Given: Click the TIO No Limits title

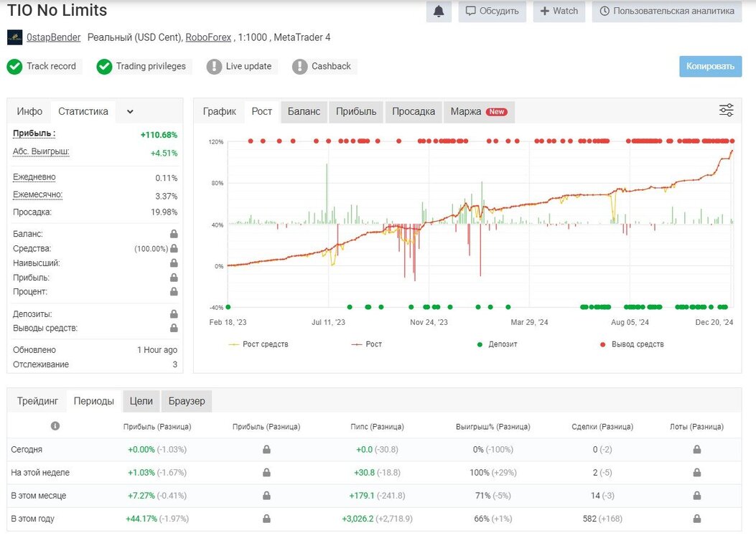Looking at the screenshot, I should (x=57, y=10).
